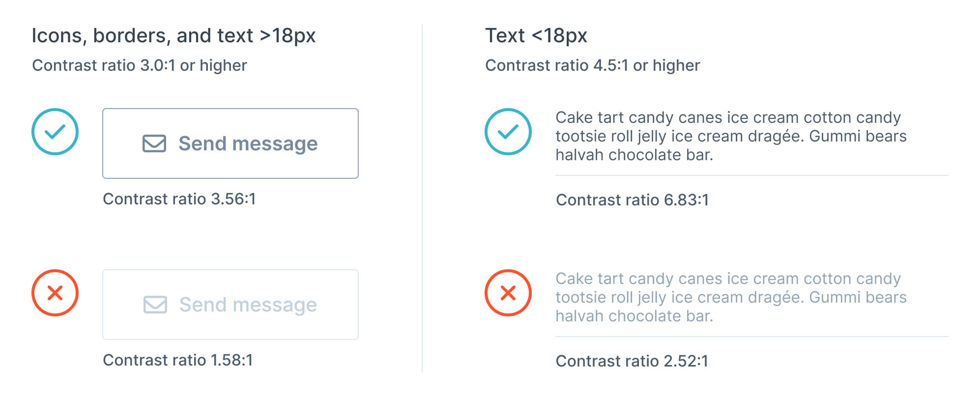Click the "Contrast ratio 1.58:1" label
The width and height of the screenshot is (980, 396).
178,360
